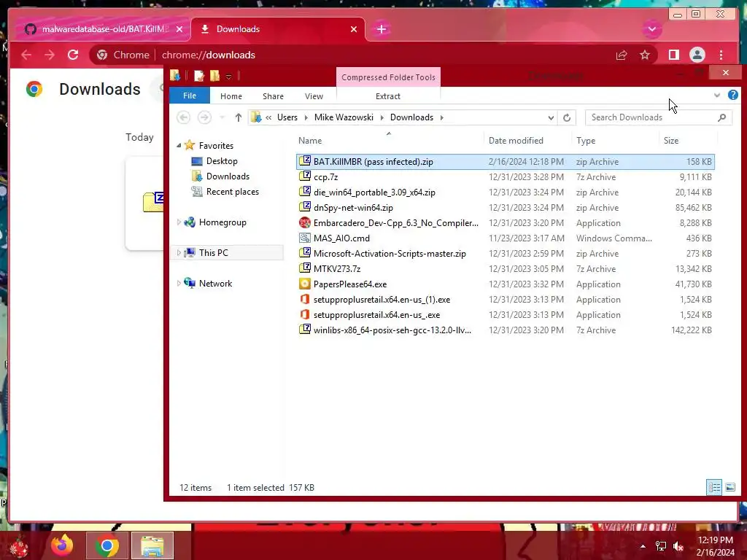Click Chrome's back navigation arrow

[26, 55]
